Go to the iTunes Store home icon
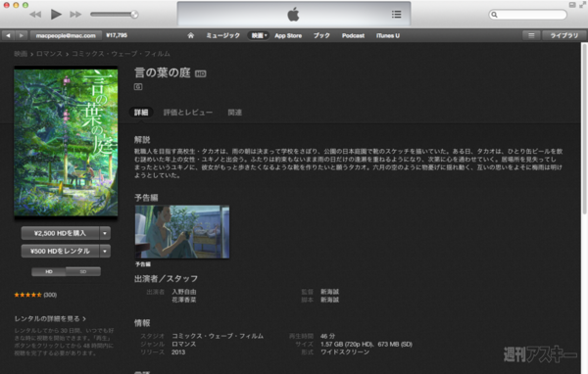Image resolution: width=588 pixels, height=374 pixels. [x=191, y=35]
